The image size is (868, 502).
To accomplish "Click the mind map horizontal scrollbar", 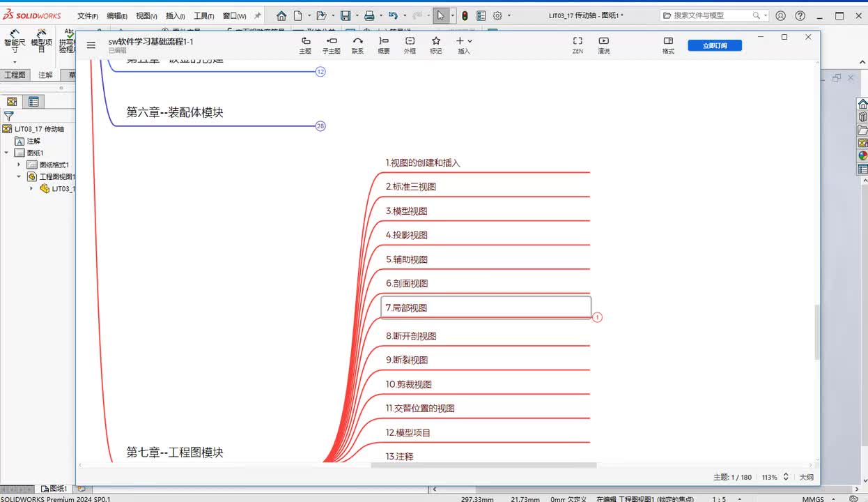I will point(484,465).
